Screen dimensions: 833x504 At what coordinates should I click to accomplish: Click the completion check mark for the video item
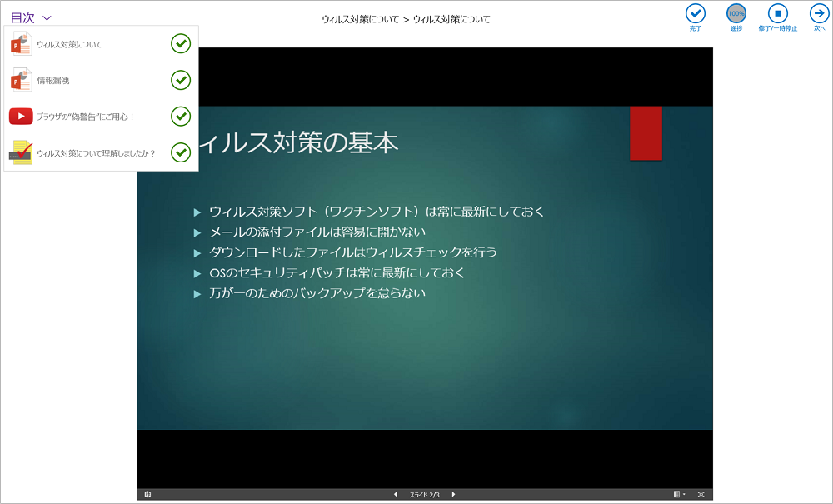point(181,117)
